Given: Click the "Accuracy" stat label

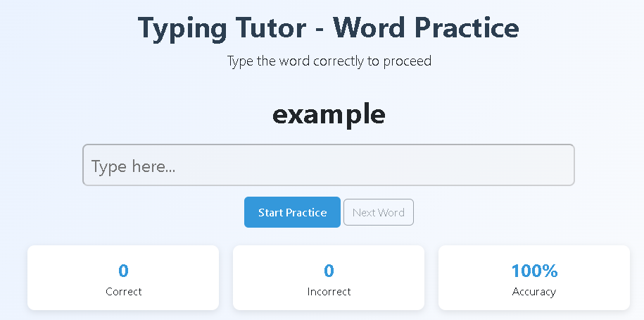Looking at the screenshot, I should tap(534, 292).
